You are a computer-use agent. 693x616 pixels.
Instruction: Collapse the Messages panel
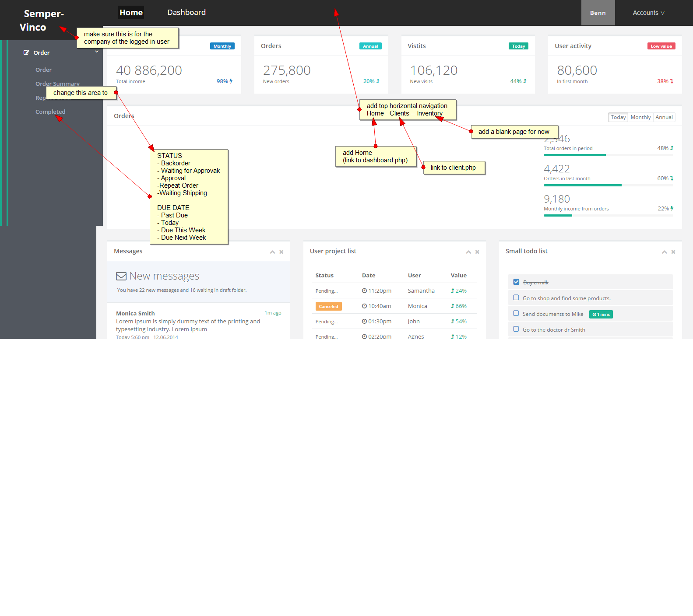point(272,252)
